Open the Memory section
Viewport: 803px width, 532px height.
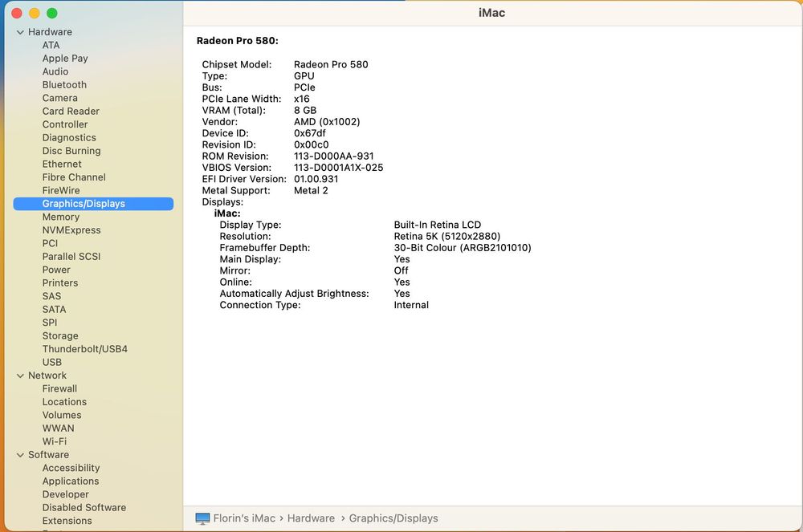(61, 217)
